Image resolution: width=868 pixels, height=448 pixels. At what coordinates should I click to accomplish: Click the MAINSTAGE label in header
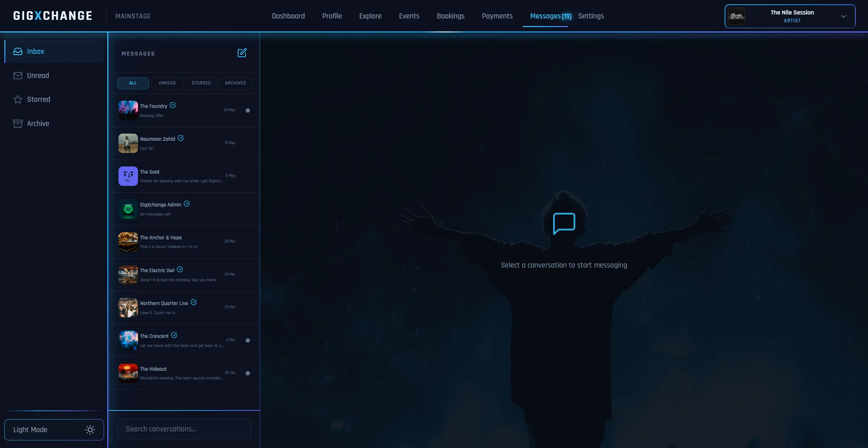click(x=133, y=16)
